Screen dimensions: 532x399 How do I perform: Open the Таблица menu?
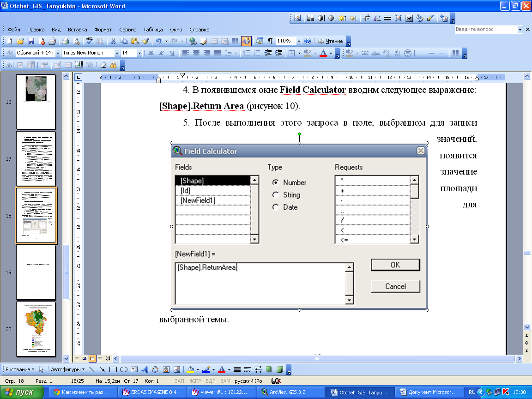[x=153, y=30]
